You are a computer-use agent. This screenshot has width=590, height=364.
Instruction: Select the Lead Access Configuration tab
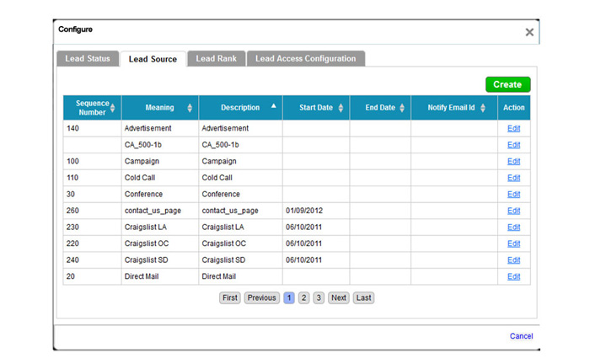305,59
